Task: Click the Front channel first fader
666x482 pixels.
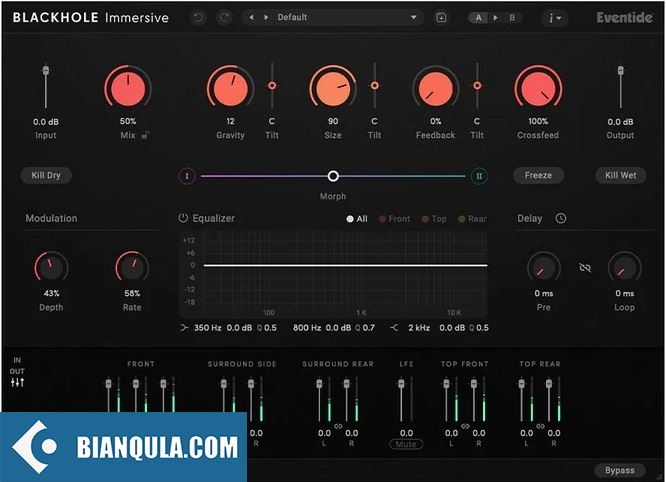Action: [x=108, y=384]
